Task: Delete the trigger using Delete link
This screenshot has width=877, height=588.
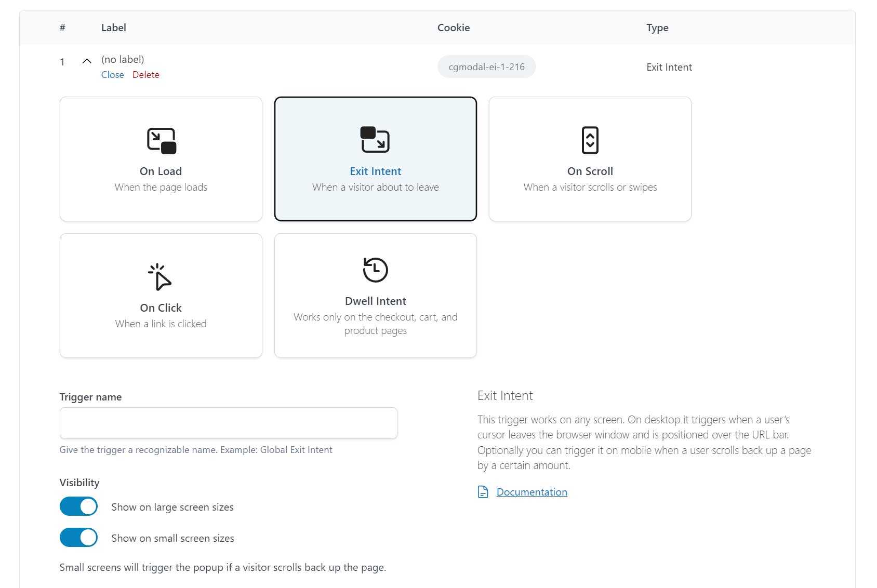Action: [146, 75]
